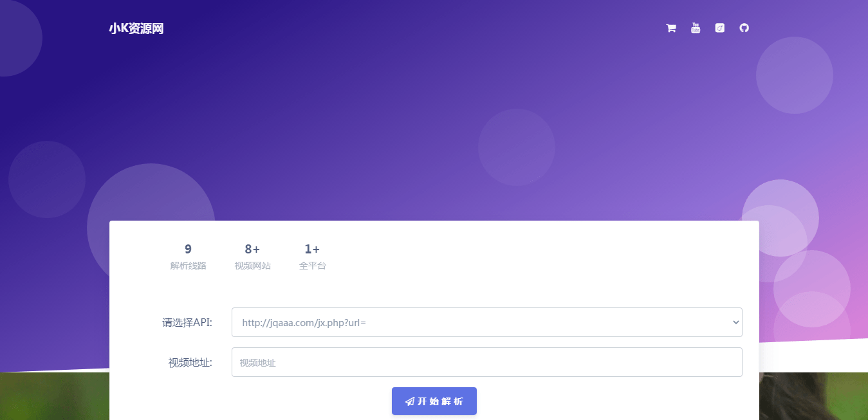The height and width of the screenshot is (420, 868).
Task: Click the 视频地址: form label
Action: [190, 363]
